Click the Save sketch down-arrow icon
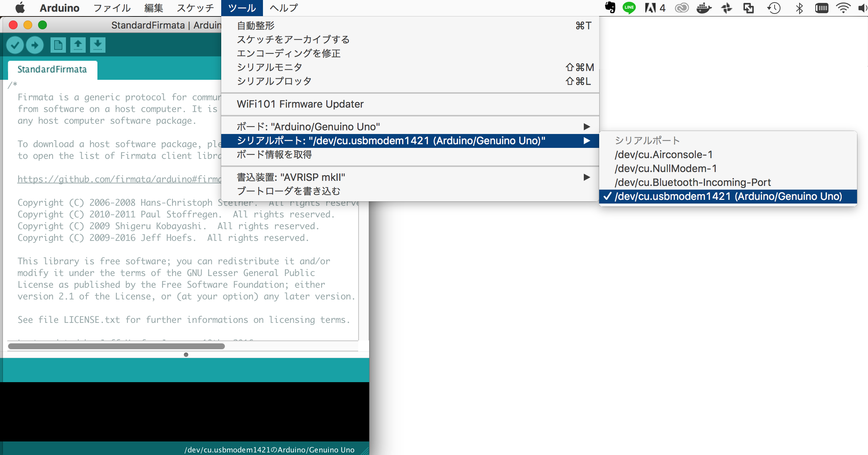 [x=97, y=45]
